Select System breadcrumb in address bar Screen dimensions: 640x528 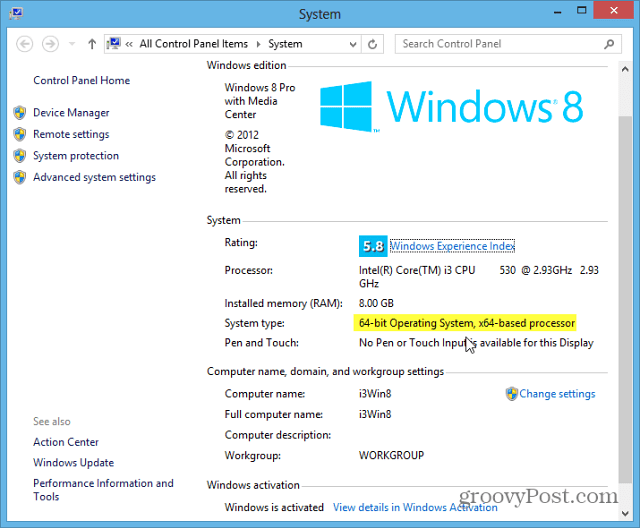tap(285, 44)
